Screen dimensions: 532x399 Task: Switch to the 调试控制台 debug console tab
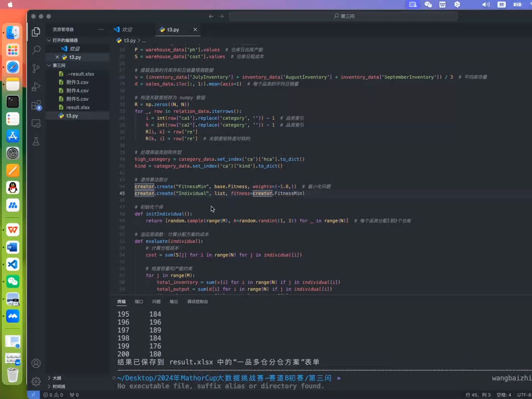tap(197, 301)
